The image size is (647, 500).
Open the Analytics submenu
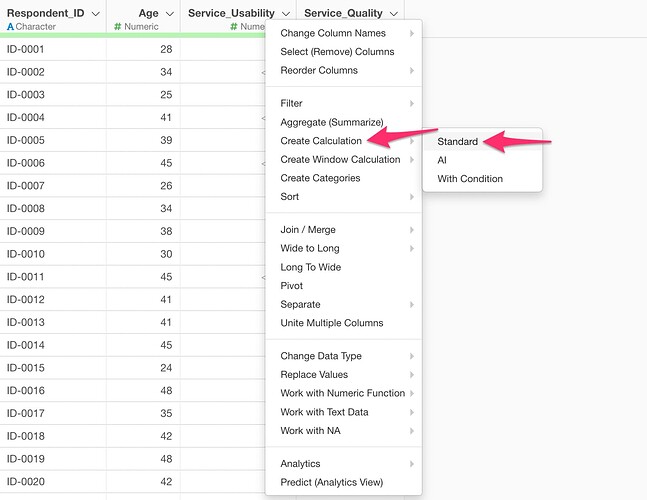343,463
